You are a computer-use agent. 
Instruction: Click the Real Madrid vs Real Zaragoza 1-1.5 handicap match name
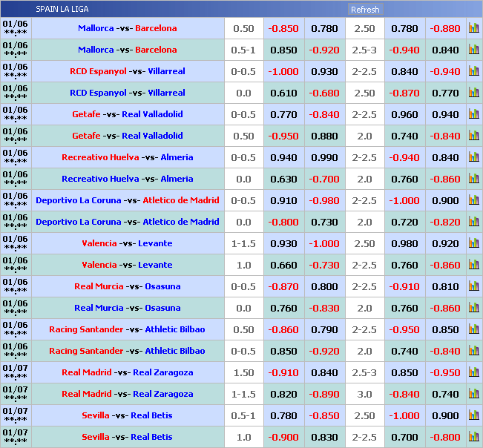click(127, 394)
